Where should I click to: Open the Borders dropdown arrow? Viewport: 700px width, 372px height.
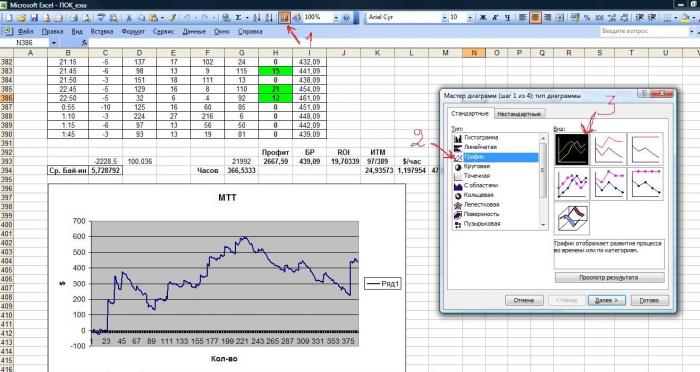pos(676,18)
